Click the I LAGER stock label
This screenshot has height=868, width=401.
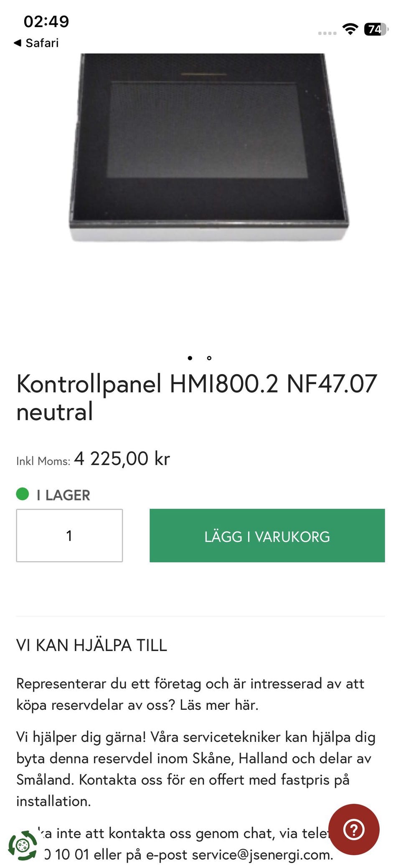click(x=63, y=495)
